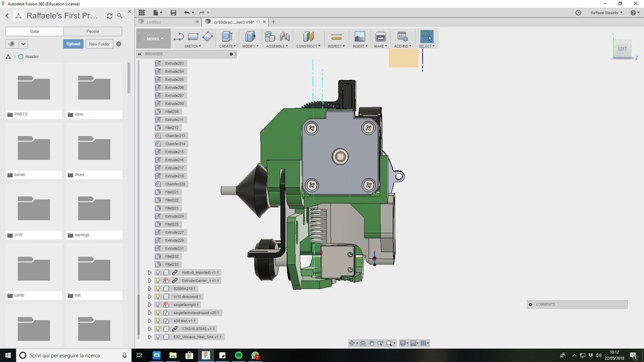The height and width of the screenshot is (362, 644).
Task: Toggle visibility bulb of E3D_Volcano_Heat_Sink
Action: coord(158,337)
